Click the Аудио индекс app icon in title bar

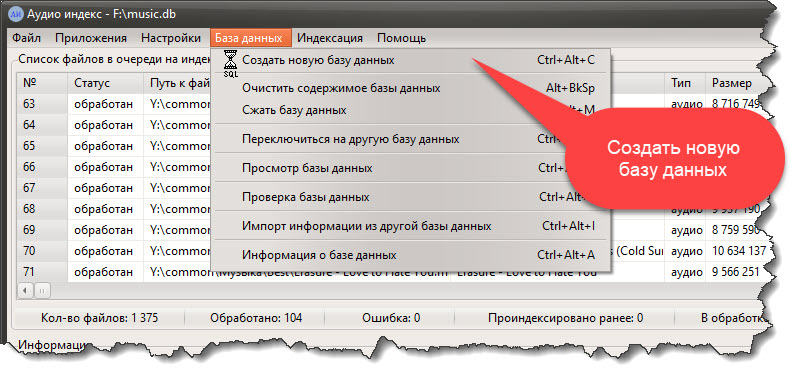click(x=16, y=14)
